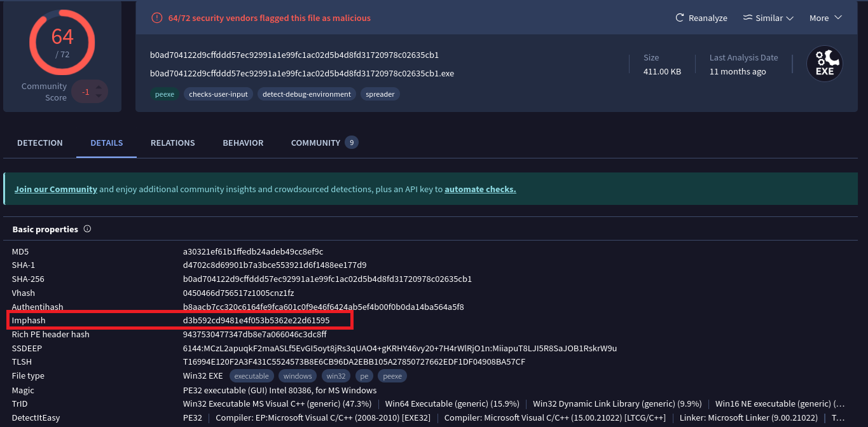Click the info icon beside Basic properties
868x427 pixels.
tap(88, 229)
